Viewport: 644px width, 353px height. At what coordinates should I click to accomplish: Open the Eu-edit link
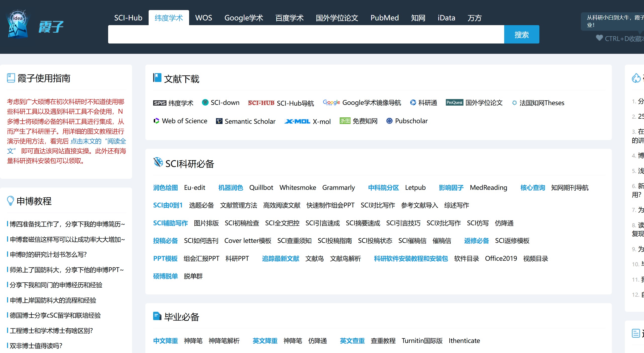(195, 188)
